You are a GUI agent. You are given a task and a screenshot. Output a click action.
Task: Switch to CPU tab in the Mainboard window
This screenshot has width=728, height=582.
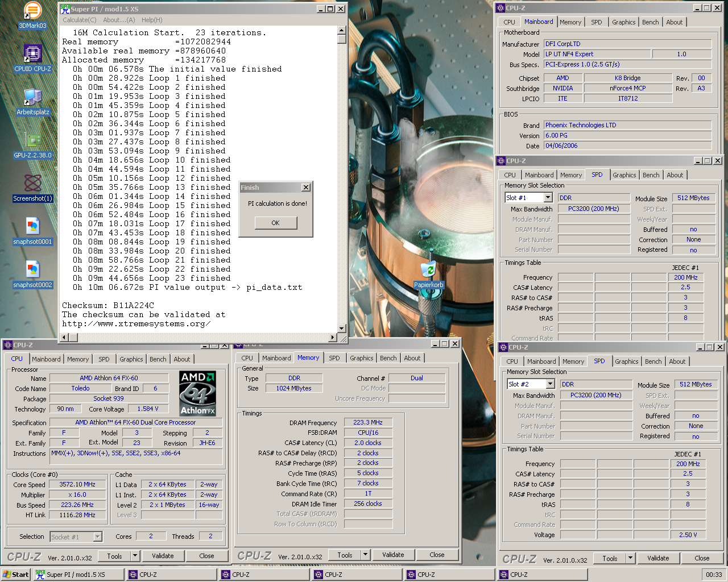coord(510,22)
